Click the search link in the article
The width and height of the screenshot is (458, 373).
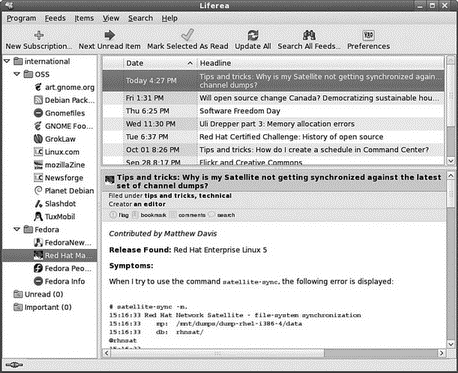pyautogui.click(x=226, y=215)
